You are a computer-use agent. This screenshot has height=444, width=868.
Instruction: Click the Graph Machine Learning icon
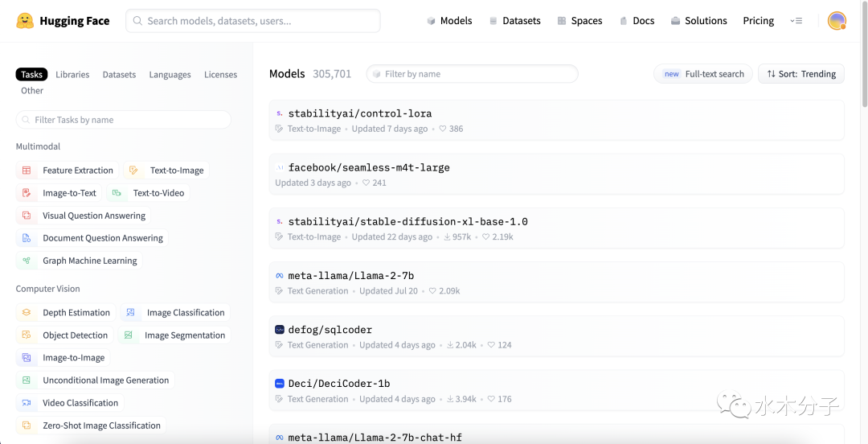27,261
